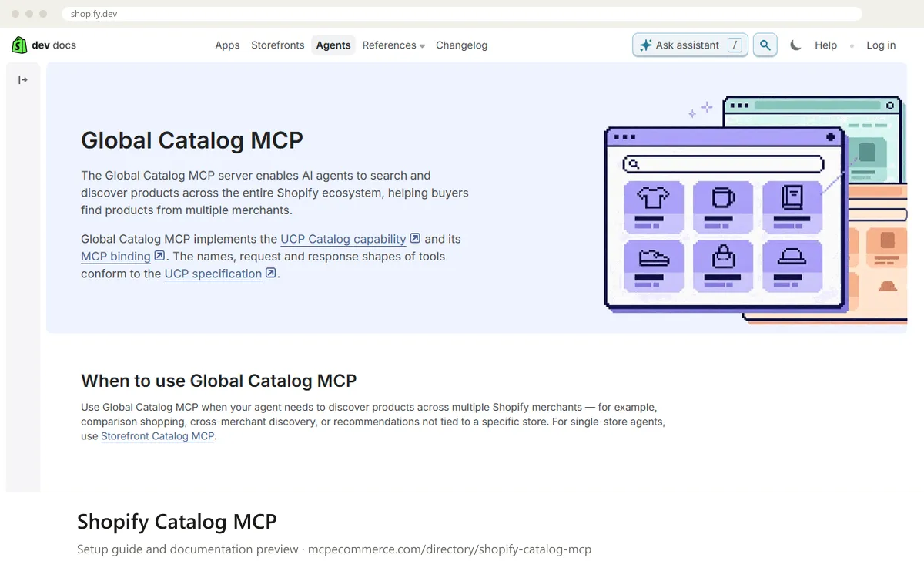Expand the References dropdown menu
This screenshot has height=578, width=924.
coord(393,45)
